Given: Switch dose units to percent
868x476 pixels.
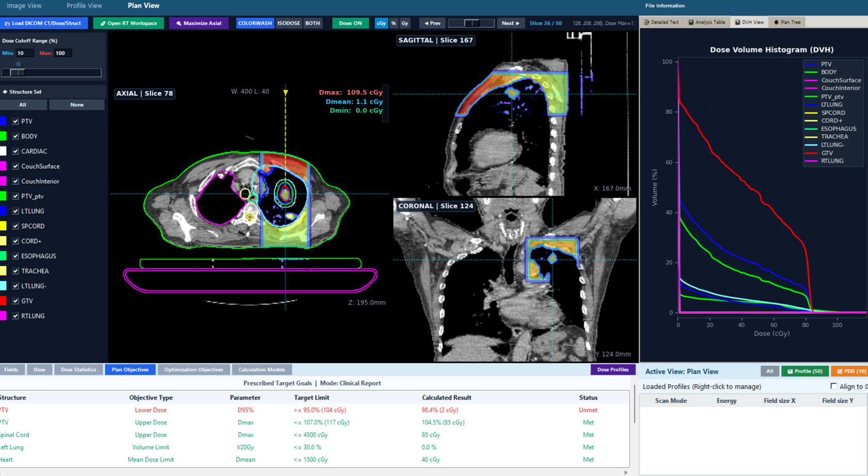Looking at the screenshot, I should 394,23.
